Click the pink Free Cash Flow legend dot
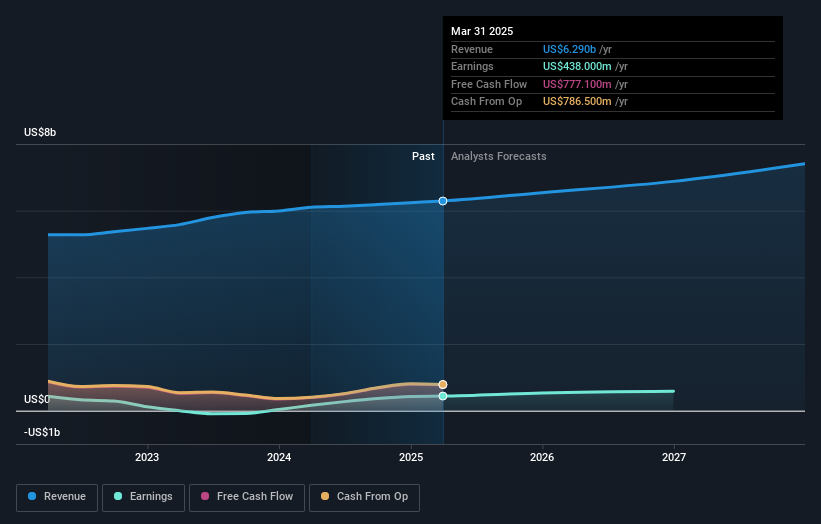This screenshot has height=524, width=821. [205, 496]
